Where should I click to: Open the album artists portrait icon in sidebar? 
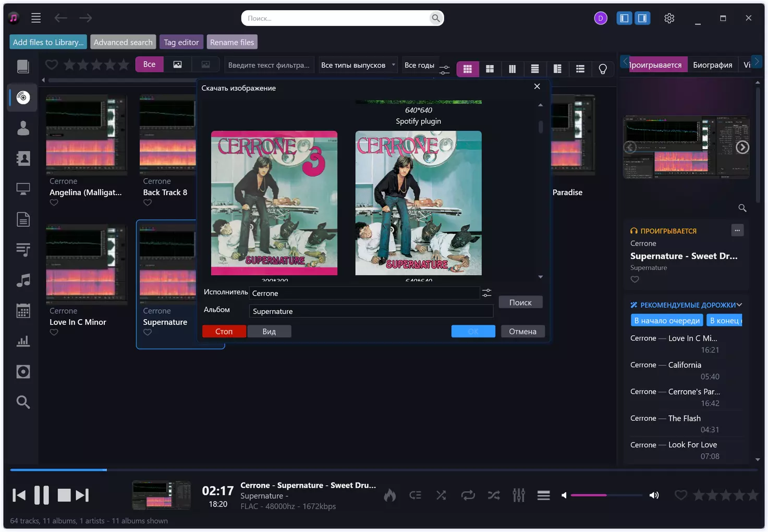coord(23,158)
